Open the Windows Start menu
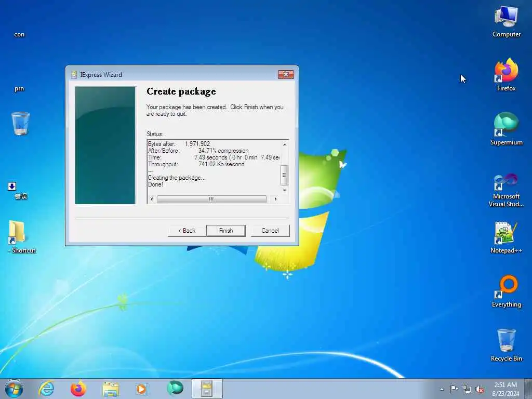The width and height of the screenshot is (532, 399). [14, 389]
